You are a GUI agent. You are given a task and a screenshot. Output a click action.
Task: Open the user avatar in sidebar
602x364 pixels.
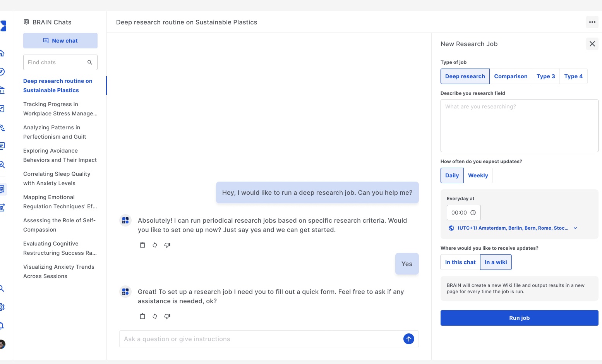[x=2, y=344]
